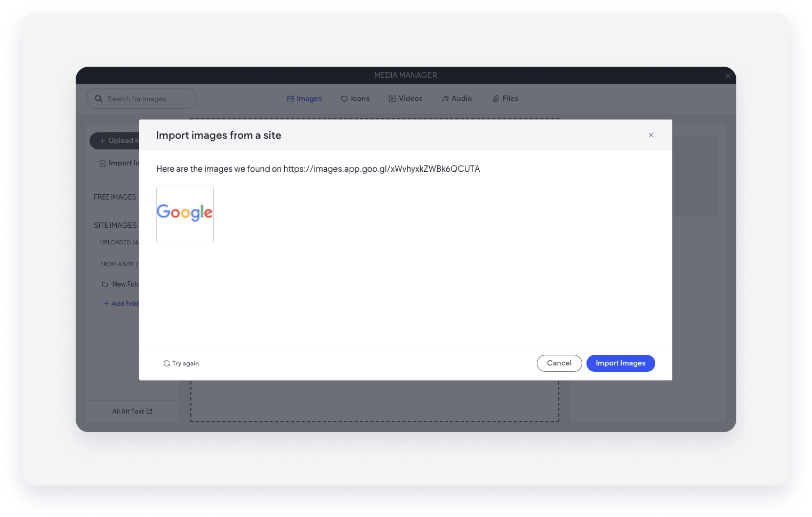Close the Import images from a site dialog
This screenshot has height=517, width=812.
651,135
